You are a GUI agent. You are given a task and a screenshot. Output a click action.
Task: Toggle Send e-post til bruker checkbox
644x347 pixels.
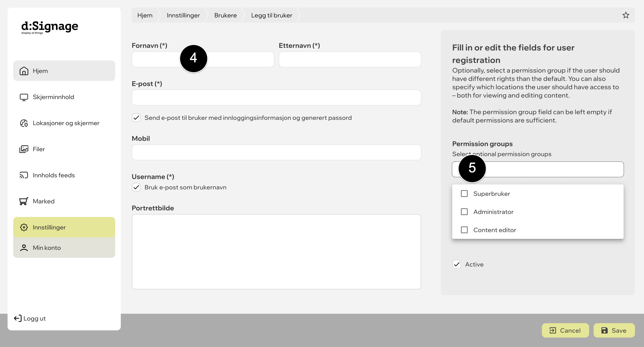pos(136,118)
